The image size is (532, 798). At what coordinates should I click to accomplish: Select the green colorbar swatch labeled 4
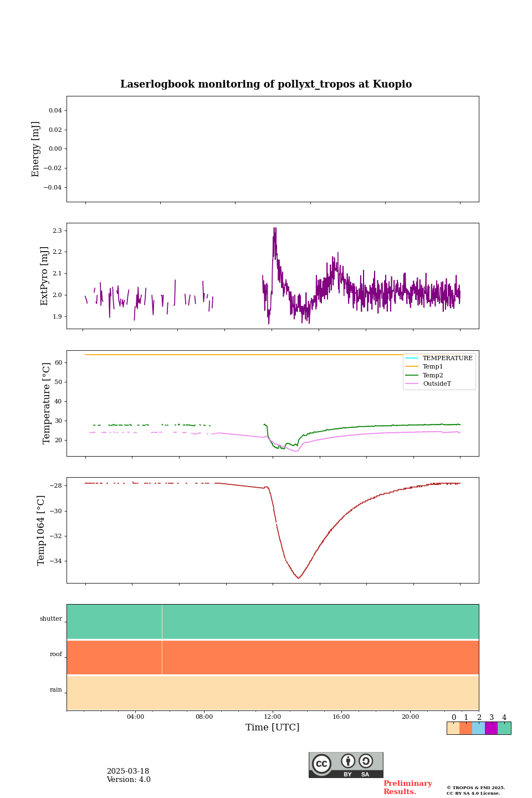point(504,728)
